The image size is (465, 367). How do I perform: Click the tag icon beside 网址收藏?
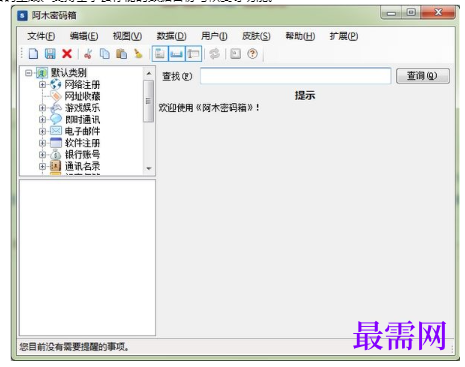click(56, 96)
